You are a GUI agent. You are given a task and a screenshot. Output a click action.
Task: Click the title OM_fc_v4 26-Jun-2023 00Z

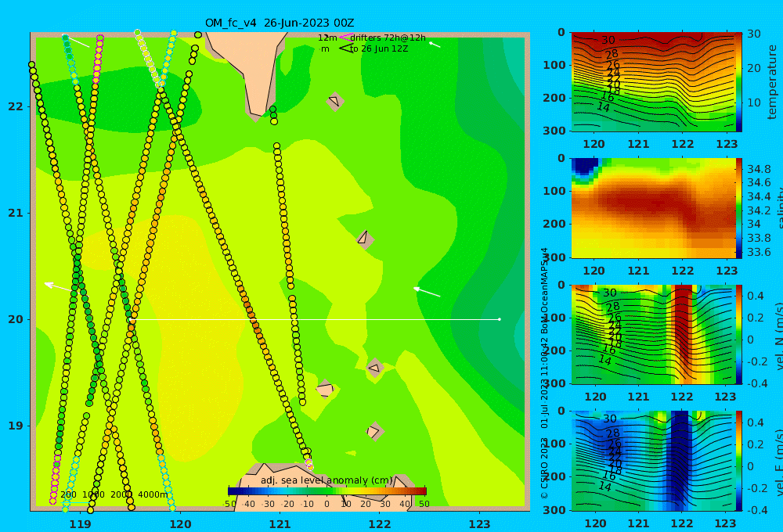(x=280, y=23)
